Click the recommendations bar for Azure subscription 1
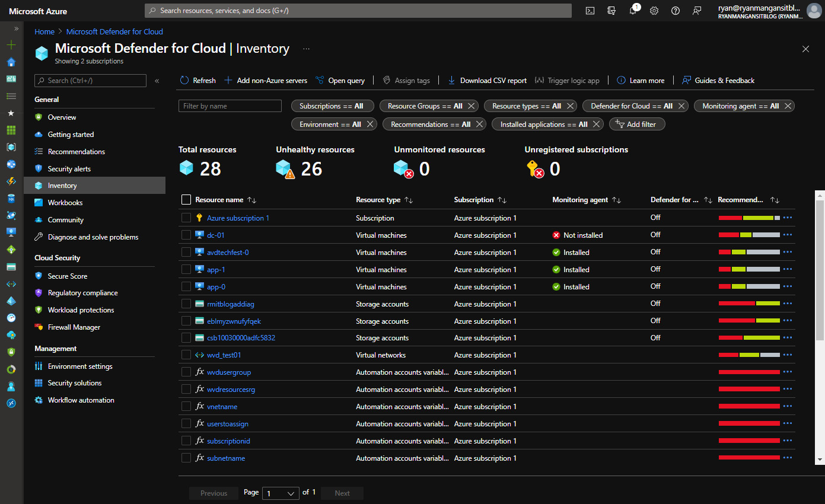825x504 pixels. pyautogui.click(x=749, y=218)
